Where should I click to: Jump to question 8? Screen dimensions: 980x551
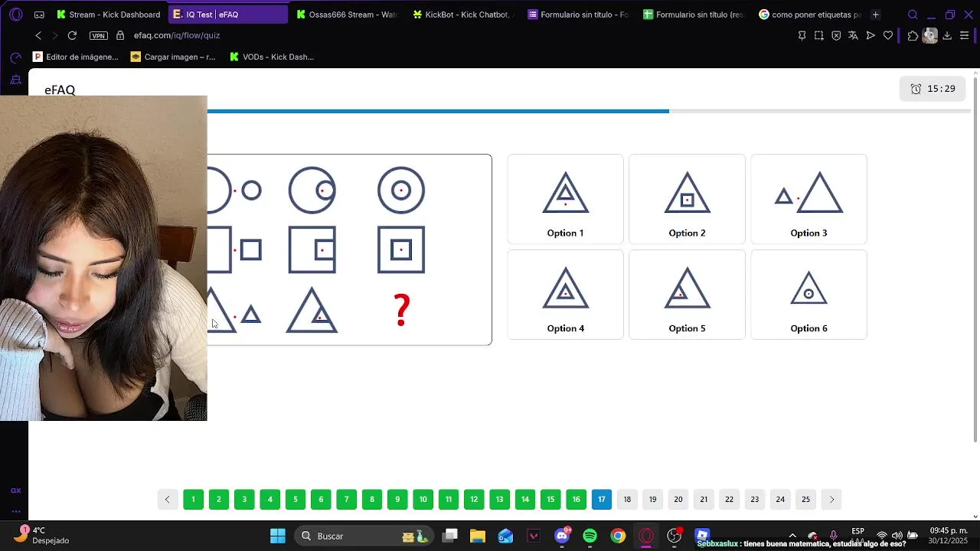pos(371,499)
